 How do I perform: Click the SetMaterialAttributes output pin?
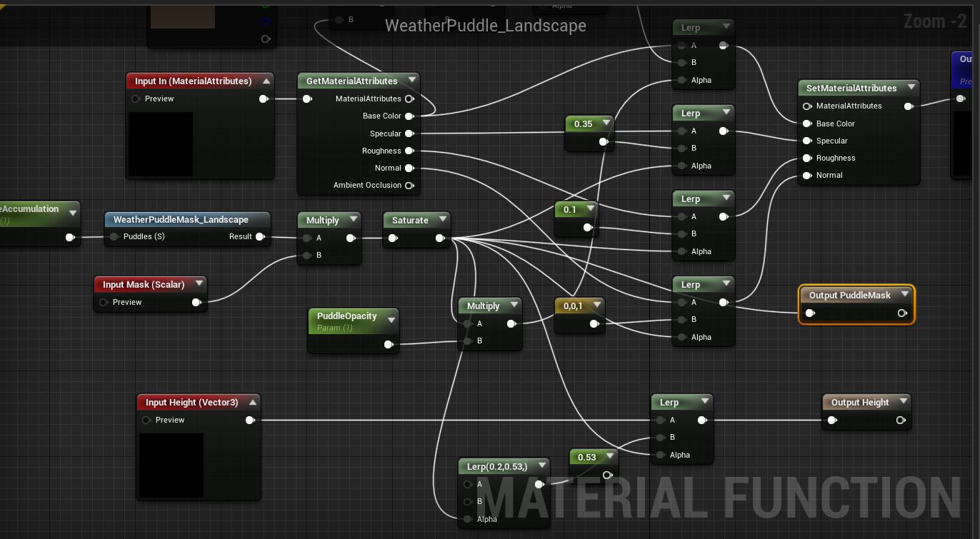click(x=908, y=106)
